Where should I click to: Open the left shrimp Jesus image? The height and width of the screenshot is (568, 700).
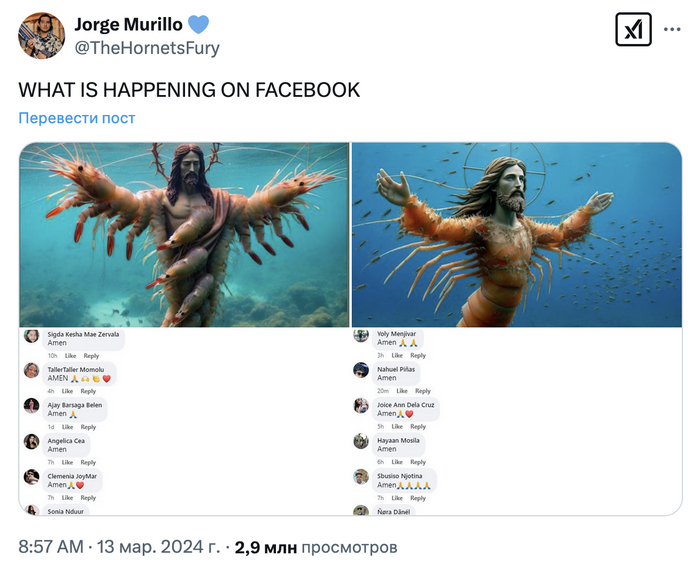(x=184, y=234)
